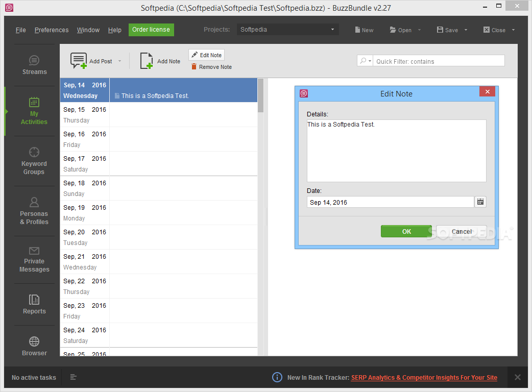Image resolution: width=532 pixels, height=392 pixels.
Task: Click Cancel in Edit Note dialog
Action: coord(462,231)
